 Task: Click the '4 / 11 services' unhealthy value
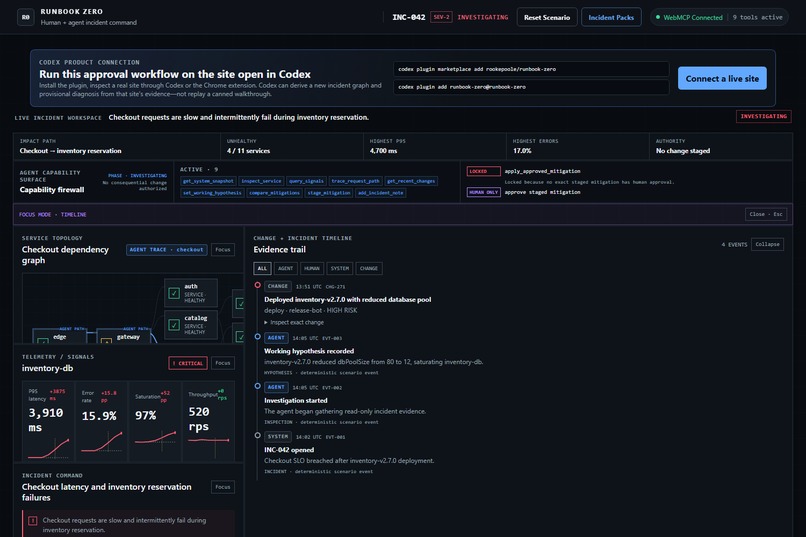[x=248, y=151]
